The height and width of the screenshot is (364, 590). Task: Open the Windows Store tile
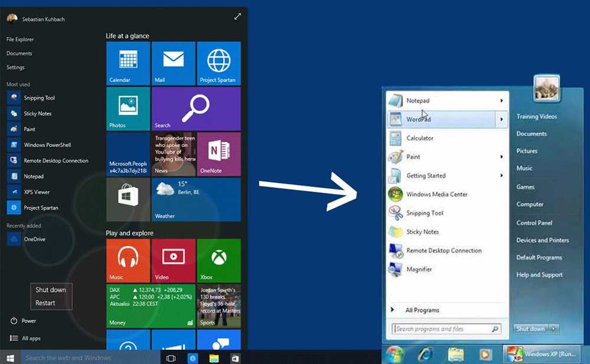[128, 199]
